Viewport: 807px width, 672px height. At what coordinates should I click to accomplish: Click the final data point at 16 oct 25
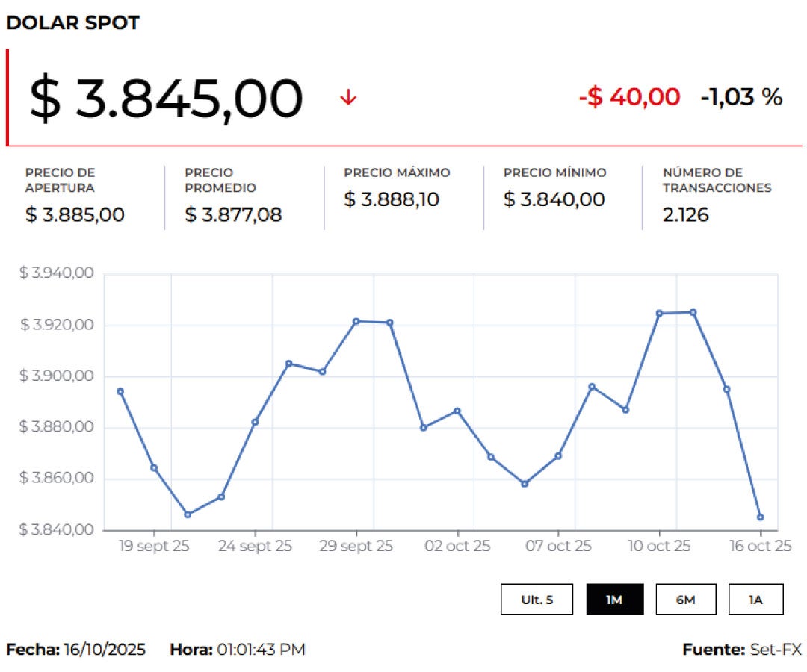(x=760, y=517)
